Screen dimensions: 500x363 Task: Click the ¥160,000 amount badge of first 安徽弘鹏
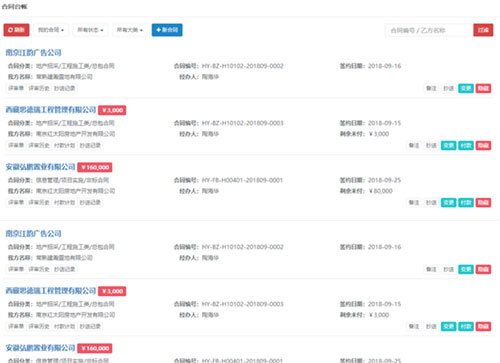95,167
